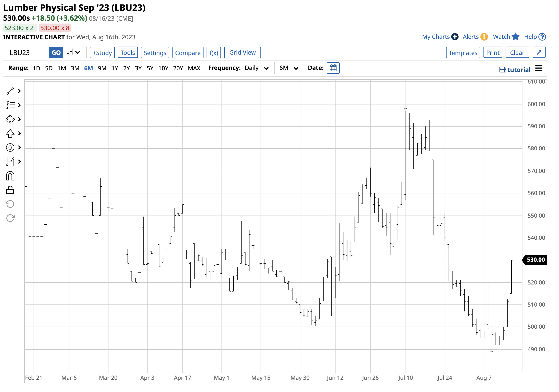Select the 6M range
This screenshot has height=392, width=559.
[x=88, y=68]
